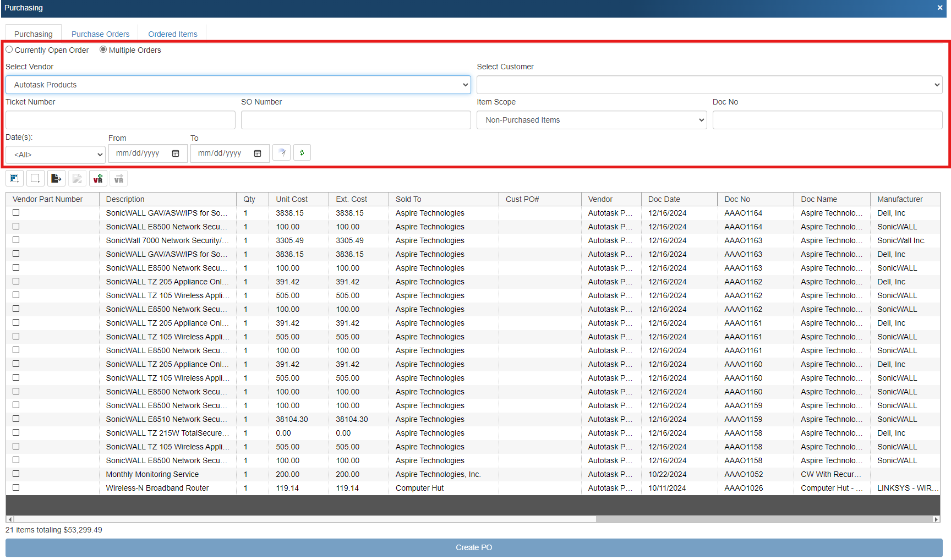The width and height of the screenshot is (951, 560).
Task: Select the Multiple Orders radio option
Action: pyautogui.click(x=103, y=50)
